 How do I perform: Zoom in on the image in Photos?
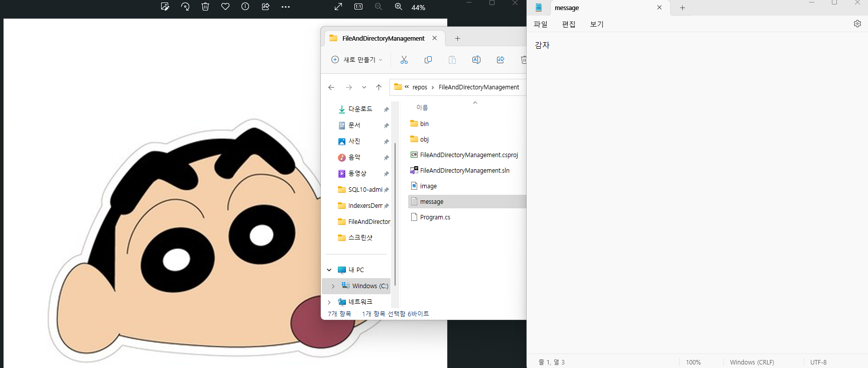tap(399, 7)
